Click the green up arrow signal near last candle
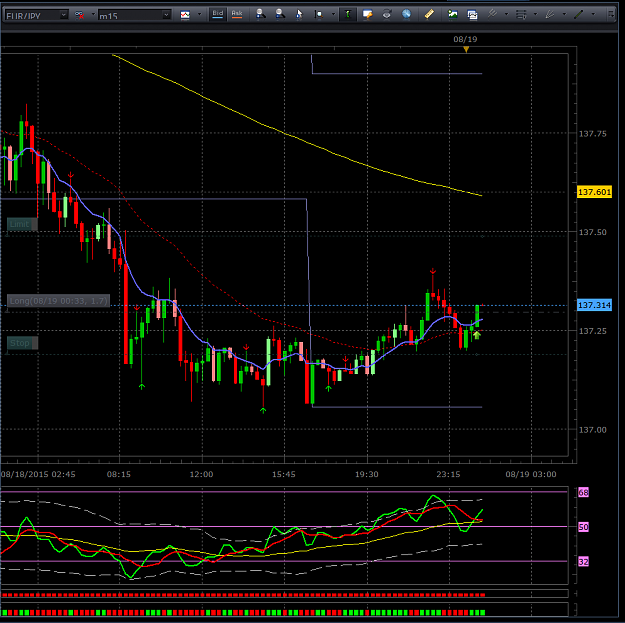This screenshot has width=625, height=623. pos(476,335)
